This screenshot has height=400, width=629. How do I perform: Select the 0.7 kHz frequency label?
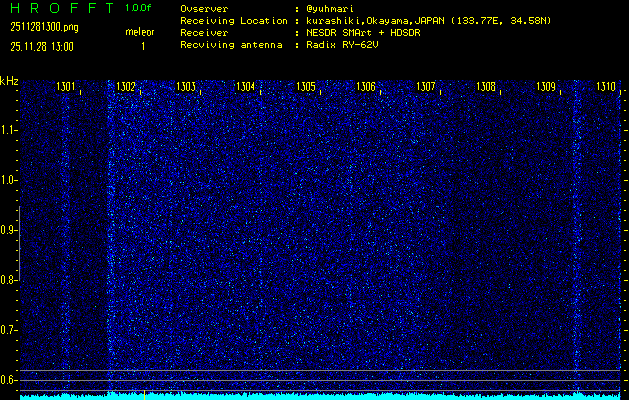9,329
